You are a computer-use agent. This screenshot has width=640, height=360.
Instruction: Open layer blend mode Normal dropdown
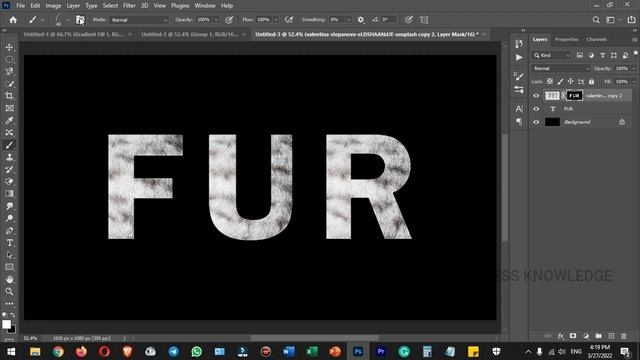pyautogui.click(x=561, y=69)
